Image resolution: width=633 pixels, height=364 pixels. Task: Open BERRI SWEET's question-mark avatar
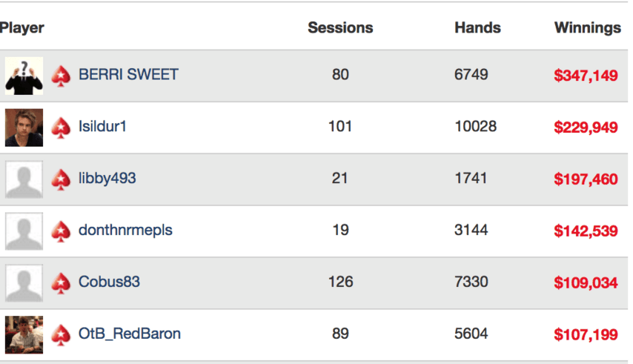pyautogui.click(x=24, y=76)
